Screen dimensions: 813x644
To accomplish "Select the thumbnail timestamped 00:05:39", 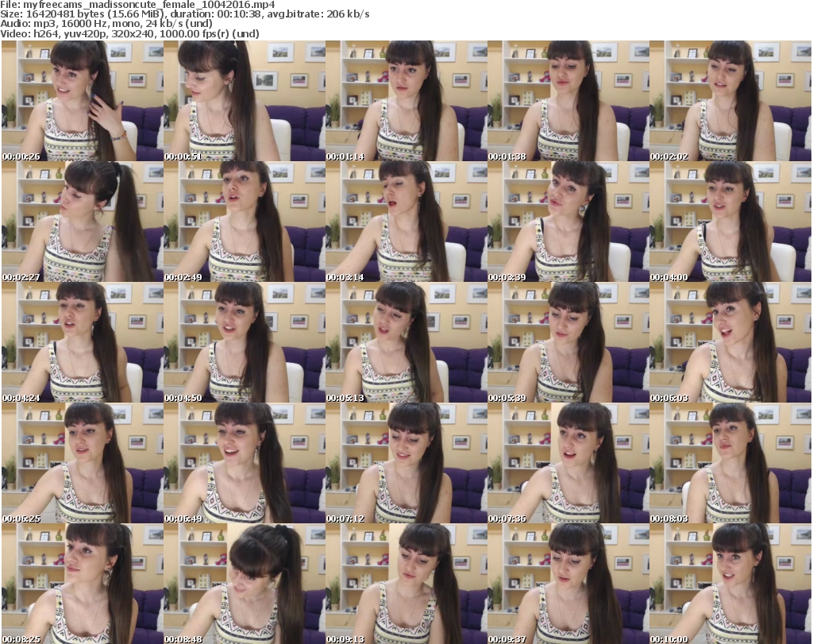I will coord(568,343).
